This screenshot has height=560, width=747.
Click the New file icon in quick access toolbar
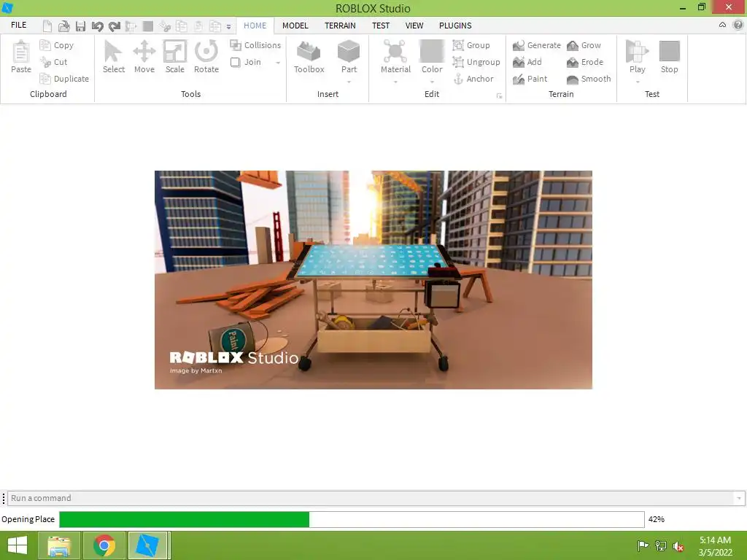47,26
